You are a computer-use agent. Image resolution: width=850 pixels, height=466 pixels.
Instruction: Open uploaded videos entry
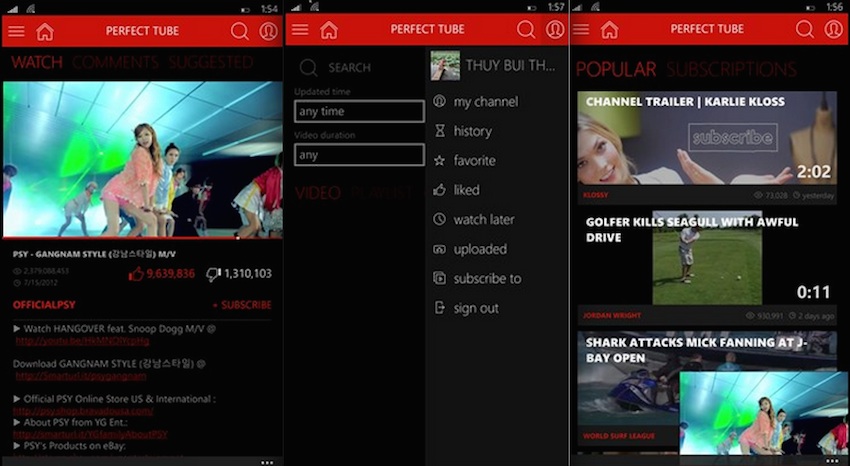pyautogui.click(x=480, y=249)
